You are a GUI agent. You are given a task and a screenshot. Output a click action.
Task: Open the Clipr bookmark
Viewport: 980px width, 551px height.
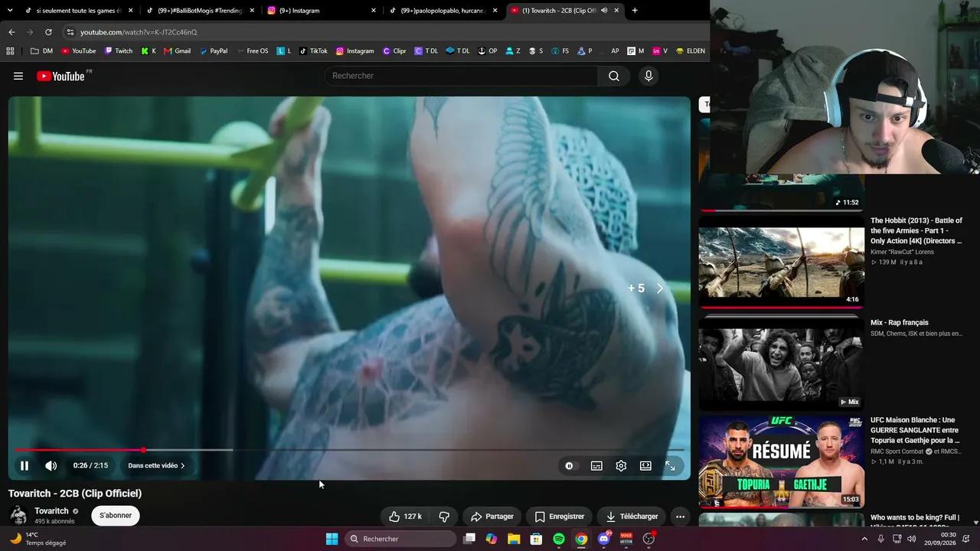click(394, 51)
